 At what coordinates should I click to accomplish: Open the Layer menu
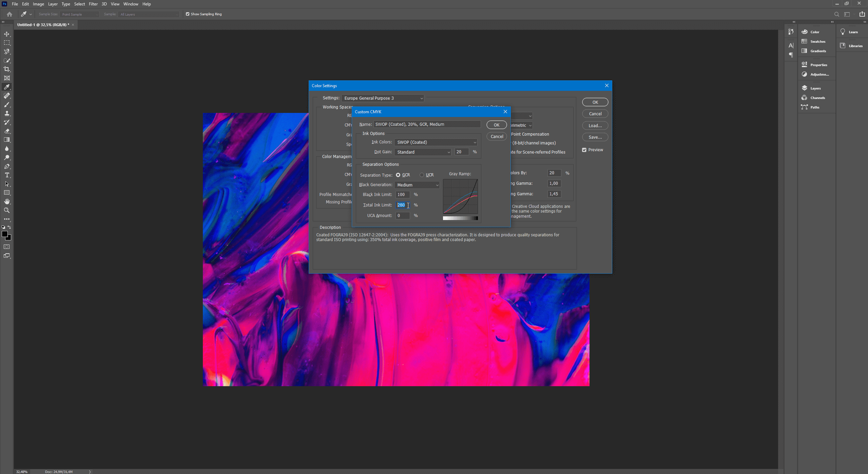pos(53,4)
